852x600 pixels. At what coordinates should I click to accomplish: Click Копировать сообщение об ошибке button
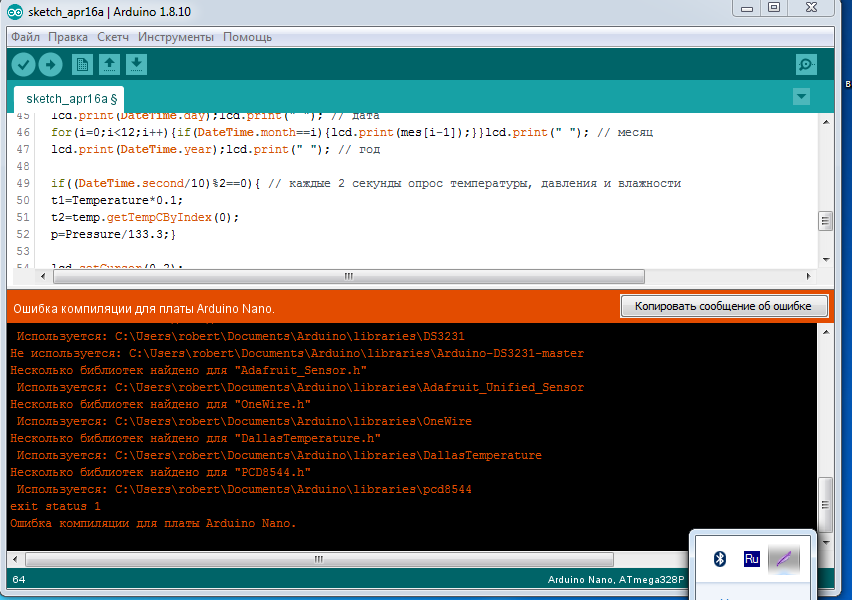tap(724, 306)
